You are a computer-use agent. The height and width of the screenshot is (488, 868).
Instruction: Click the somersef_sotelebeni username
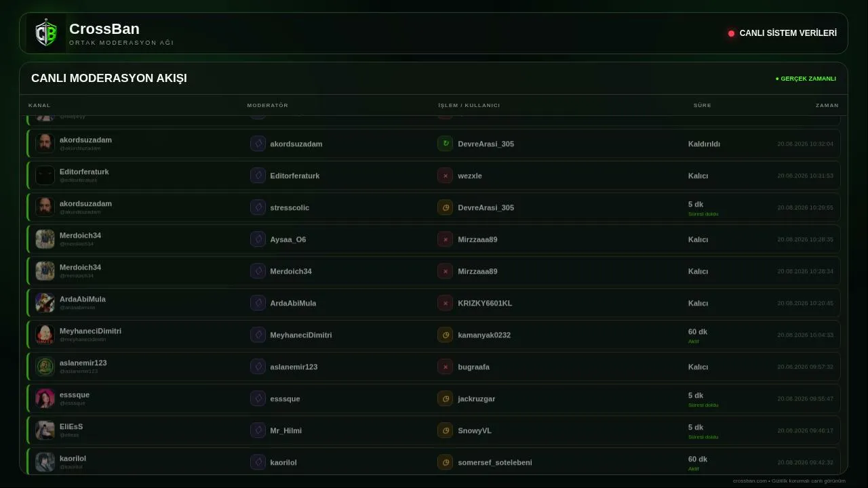coord(495,462)
